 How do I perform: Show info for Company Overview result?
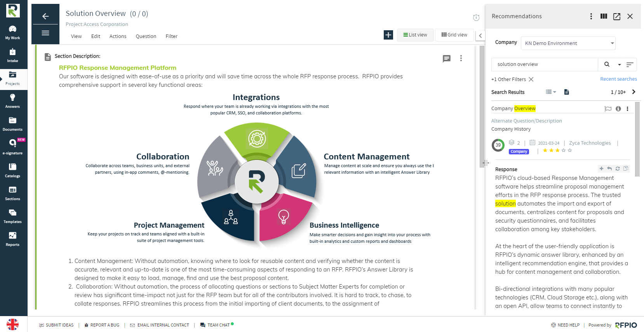point(618,109)
